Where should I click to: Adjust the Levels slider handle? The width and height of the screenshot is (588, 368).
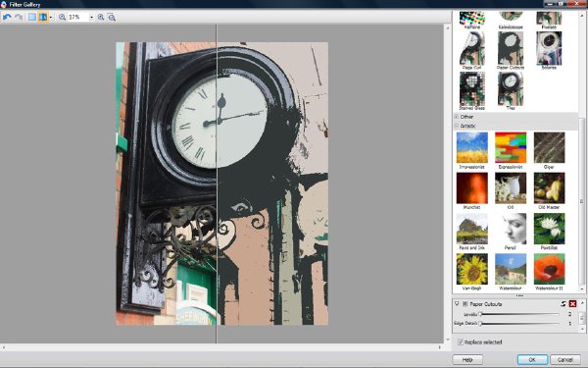pos(480,314)
